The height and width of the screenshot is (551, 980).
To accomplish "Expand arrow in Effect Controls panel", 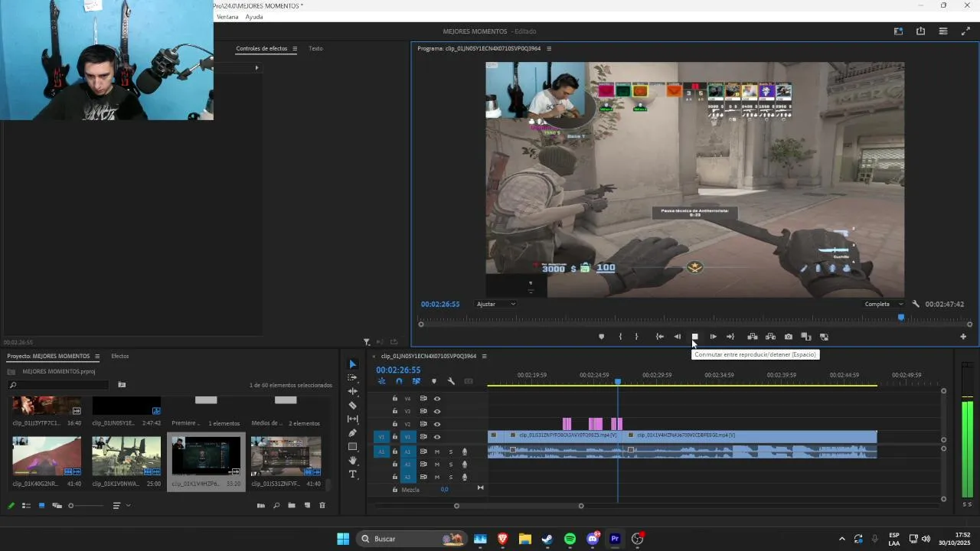I will (x=256, y=67).
